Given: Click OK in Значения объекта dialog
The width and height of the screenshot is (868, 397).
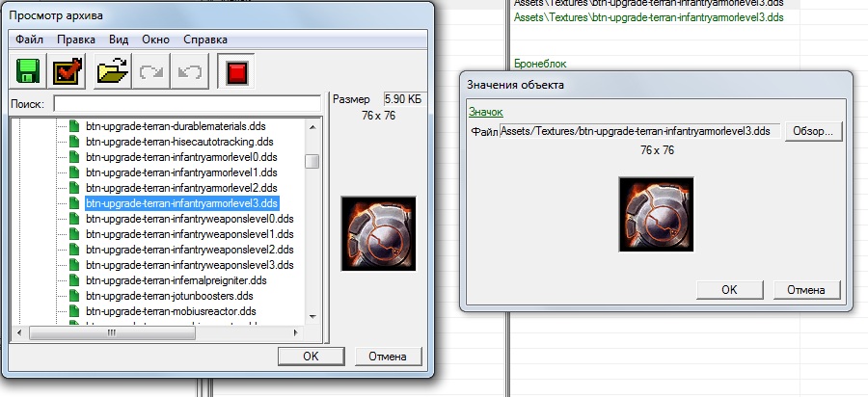Looking at the screenshot, I should 730,290.
